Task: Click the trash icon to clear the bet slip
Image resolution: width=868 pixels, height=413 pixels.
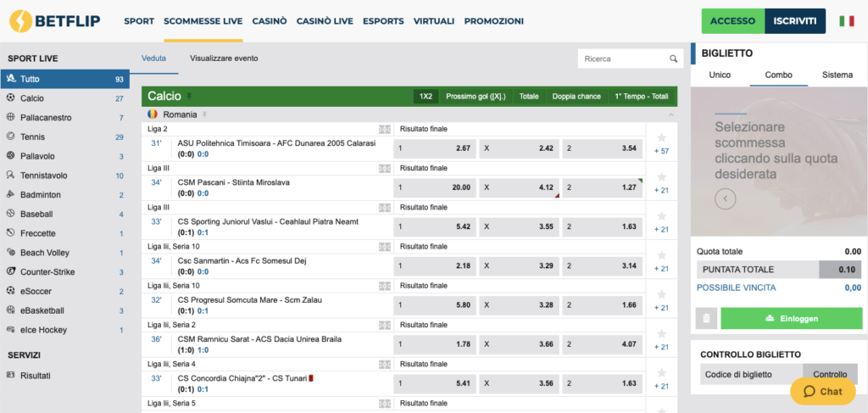Action: point(706,318)
